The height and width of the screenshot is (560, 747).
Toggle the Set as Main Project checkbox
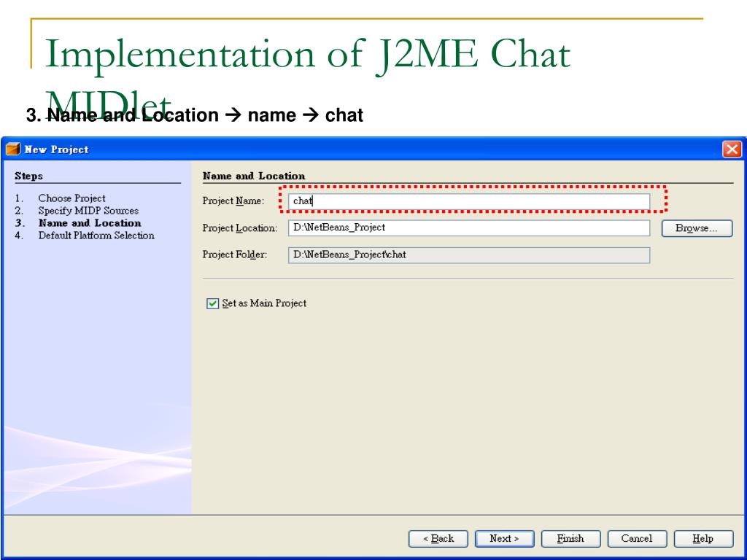point(212,303)
